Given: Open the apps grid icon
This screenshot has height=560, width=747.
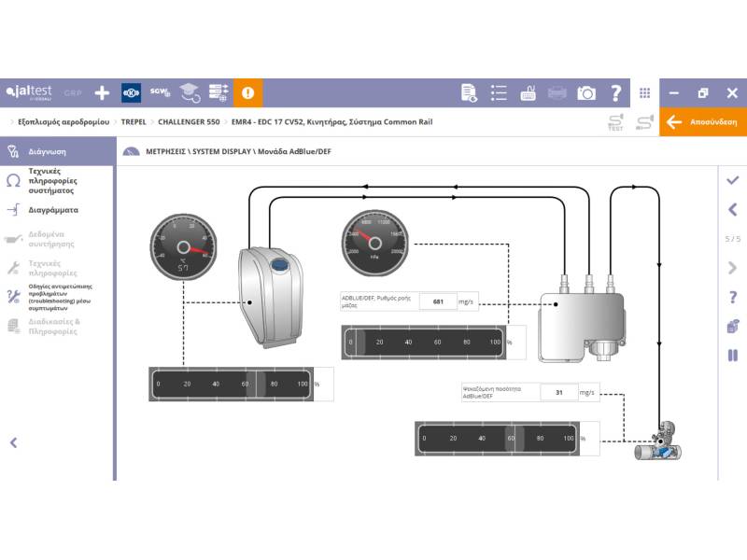Looking at the screenshot, I should coord(644,92).
